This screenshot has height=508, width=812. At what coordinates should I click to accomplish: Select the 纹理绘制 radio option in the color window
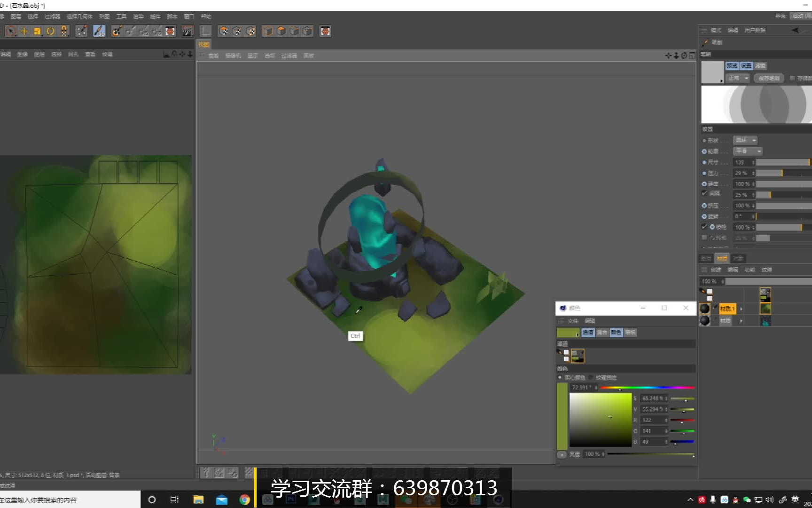coord(591,377)
